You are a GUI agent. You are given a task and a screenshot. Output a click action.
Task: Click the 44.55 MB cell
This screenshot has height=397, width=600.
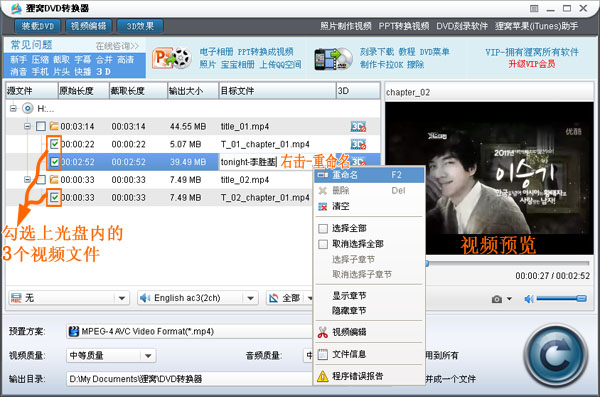tap(188, 126)
